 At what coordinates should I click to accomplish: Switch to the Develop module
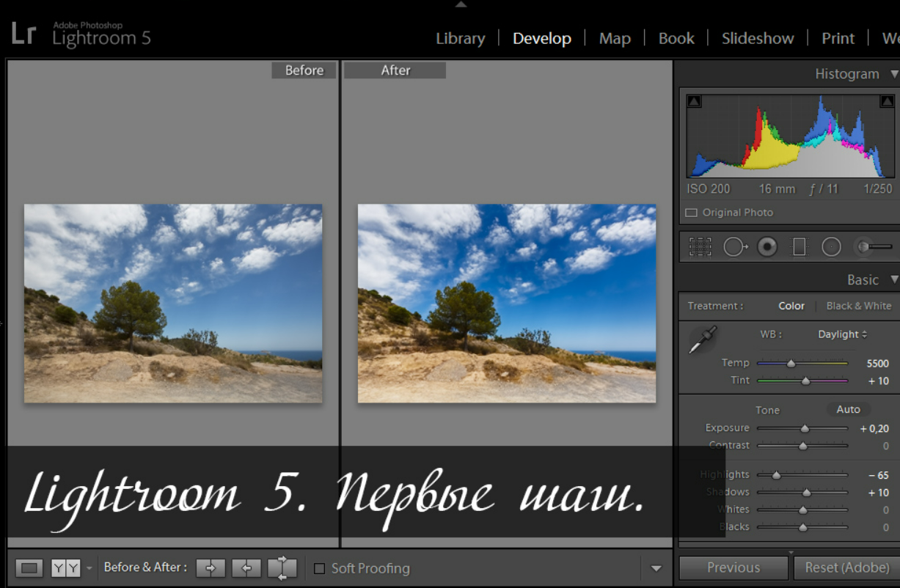pyautogui.click(x=542, y=38)
